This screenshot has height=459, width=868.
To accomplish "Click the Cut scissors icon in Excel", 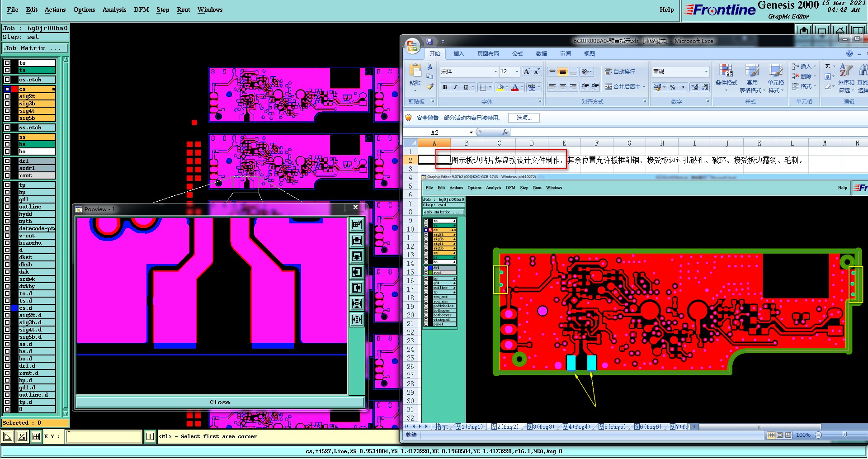I will coord(429,67).
